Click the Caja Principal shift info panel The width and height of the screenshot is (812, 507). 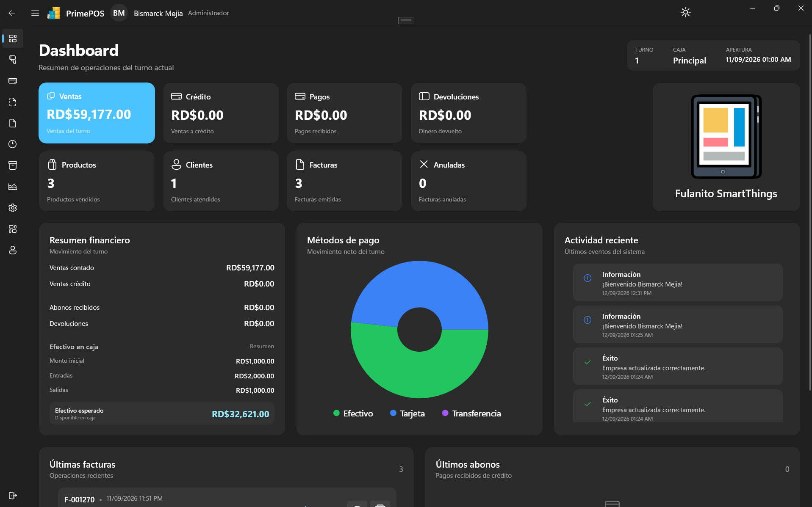713,55
